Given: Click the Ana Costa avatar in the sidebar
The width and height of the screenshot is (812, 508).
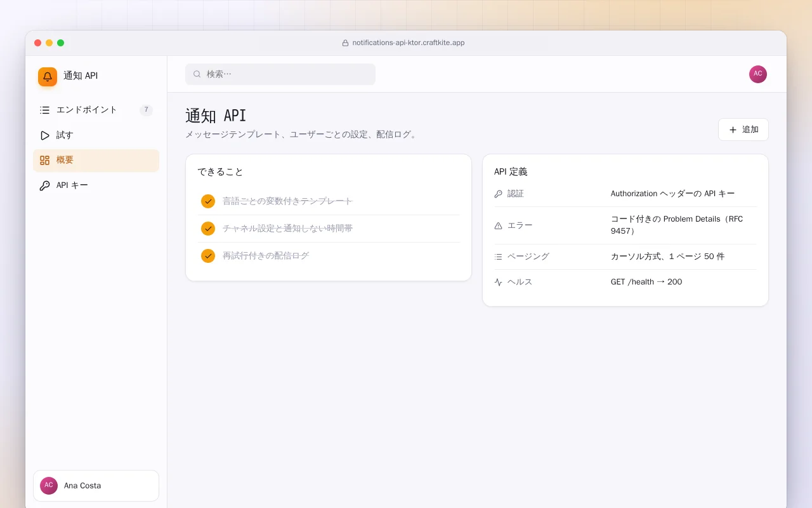Looking at the screenshot, I should point(49,486).
